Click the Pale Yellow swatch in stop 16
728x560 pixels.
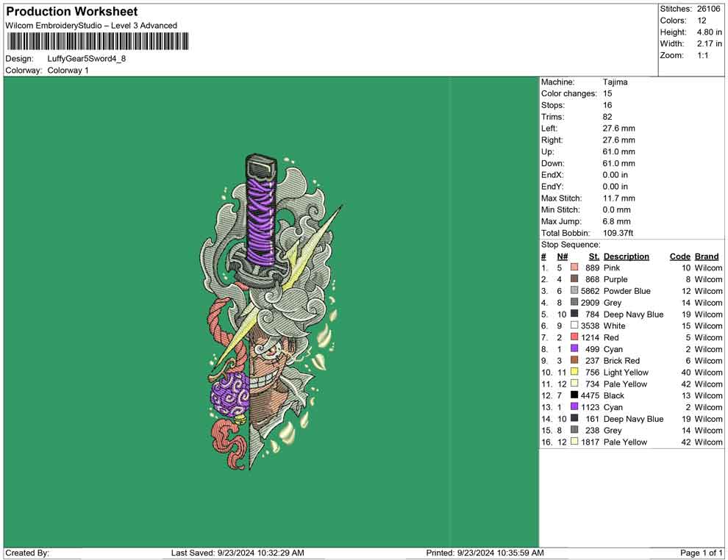tap(574, 441)
